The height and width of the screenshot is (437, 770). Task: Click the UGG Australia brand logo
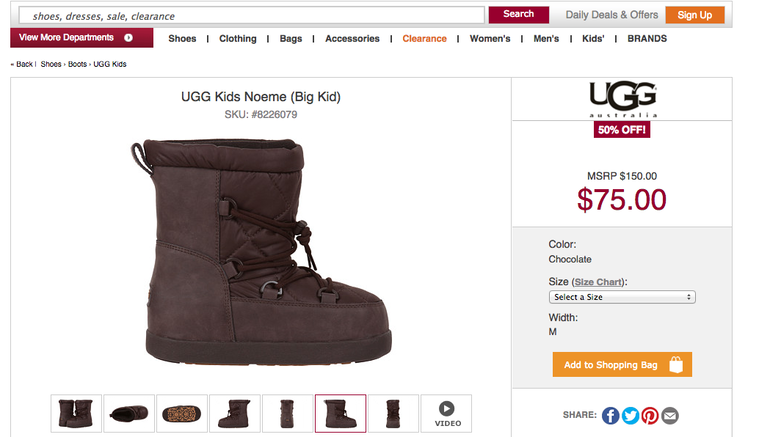coord(622,100)
